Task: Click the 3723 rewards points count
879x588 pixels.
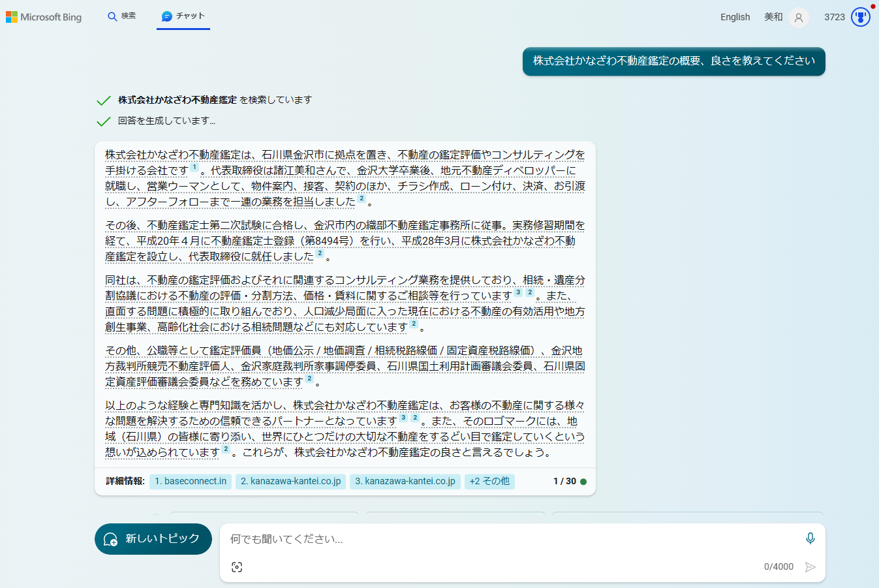Action: coord(834,17)
